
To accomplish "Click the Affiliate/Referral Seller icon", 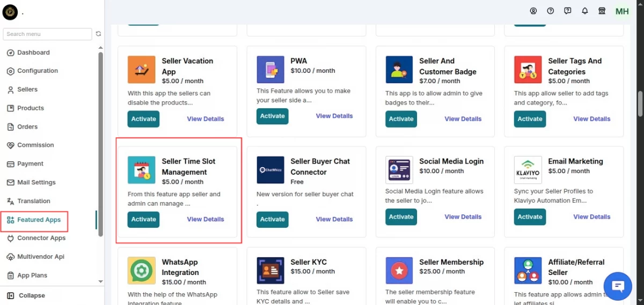I will click(528, 271).
